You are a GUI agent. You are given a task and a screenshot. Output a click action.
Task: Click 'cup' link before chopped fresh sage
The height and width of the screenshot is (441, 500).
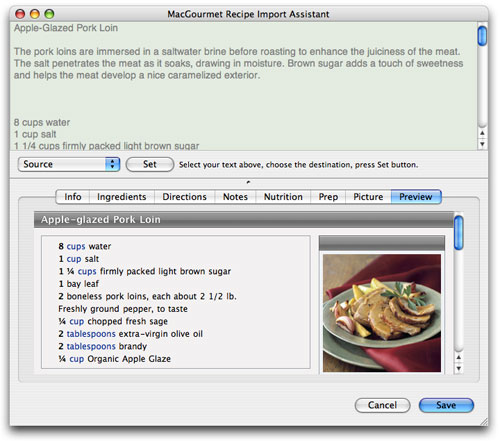(77, 321)
